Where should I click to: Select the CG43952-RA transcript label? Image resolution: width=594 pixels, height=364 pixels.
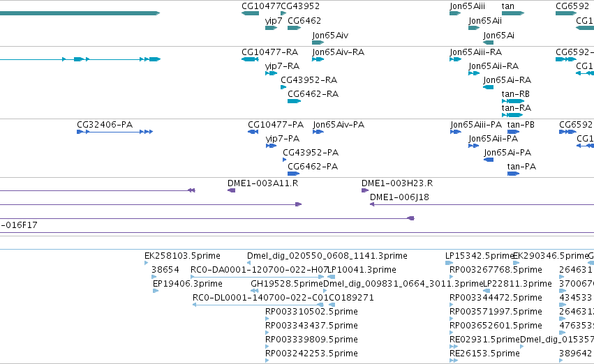click(309, 79)
